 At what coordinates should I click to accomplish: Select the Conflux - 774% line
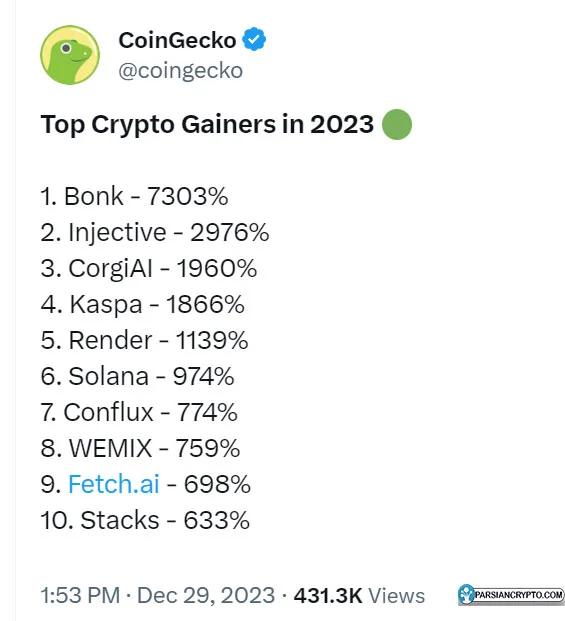click(x=139, y=412)
